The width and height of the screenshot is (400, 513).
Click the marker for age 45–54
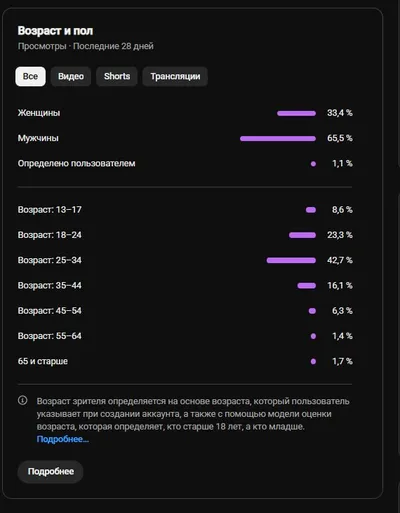[x=312, y=311]
